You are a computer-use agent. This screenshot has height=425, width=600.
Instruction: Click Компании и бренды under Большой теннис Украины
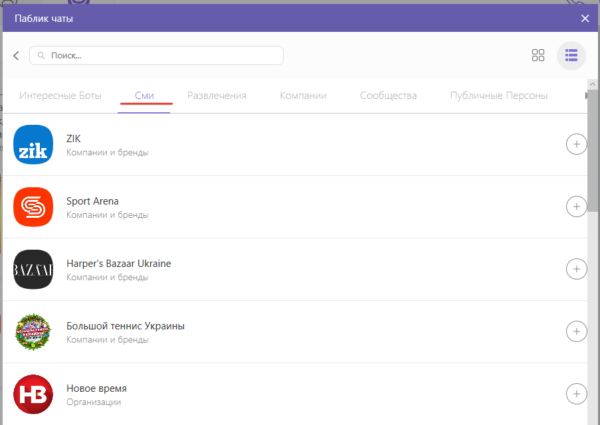pyautogui.click(x=107, y=339)
